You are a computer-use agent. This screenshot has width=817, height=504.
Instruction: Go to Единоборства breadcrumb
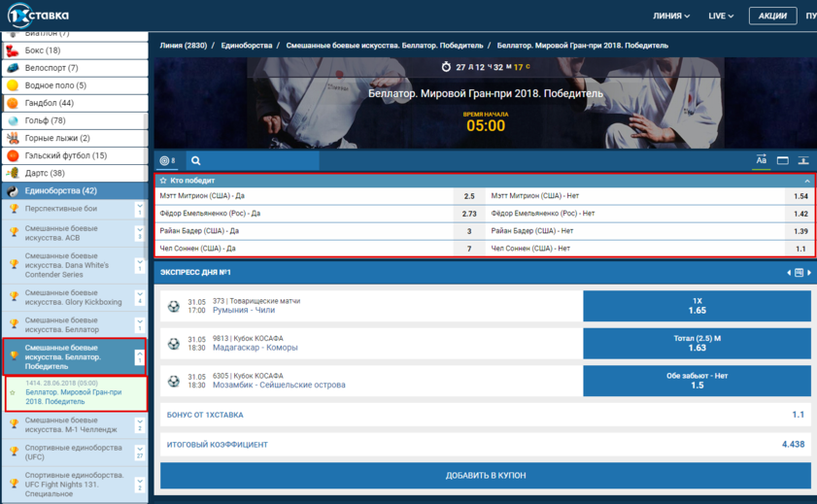pyautogui.click(x=247, y=46)
